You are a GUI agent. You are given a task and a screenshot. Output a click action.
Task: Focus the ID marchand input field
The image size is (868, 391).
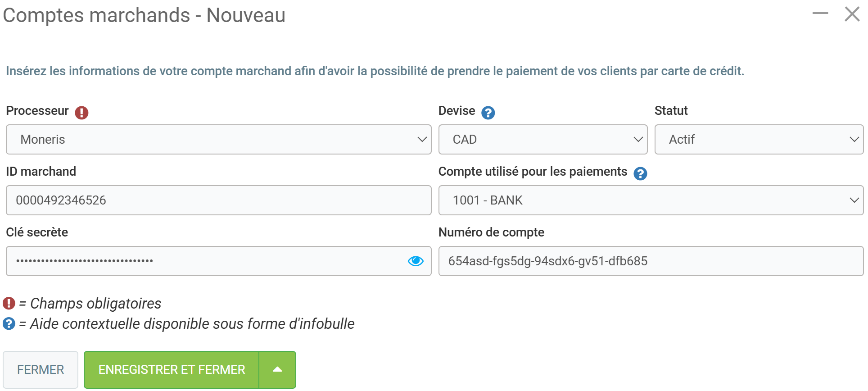(218, 200)
